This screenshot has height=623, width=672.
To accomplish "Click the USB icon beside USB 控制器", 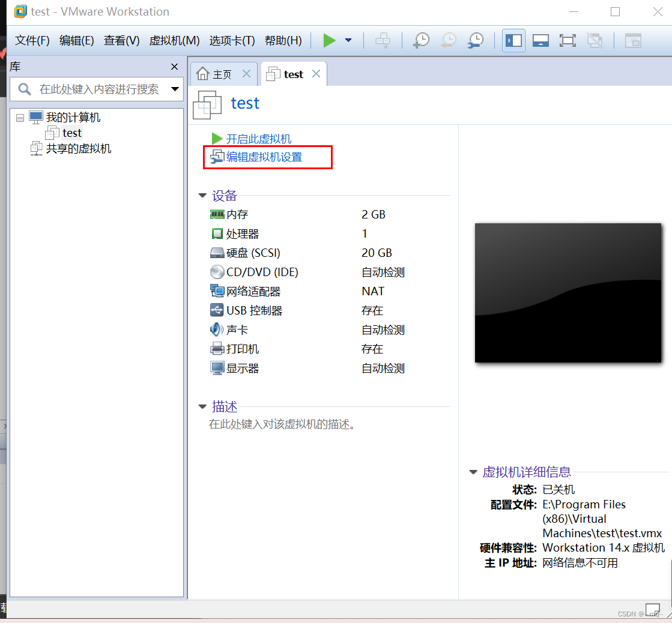I will 217,310.
